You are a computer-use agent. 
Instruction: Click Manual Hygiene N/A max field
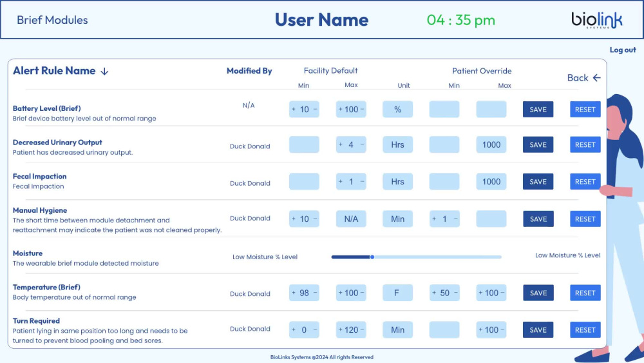(351, 219)
